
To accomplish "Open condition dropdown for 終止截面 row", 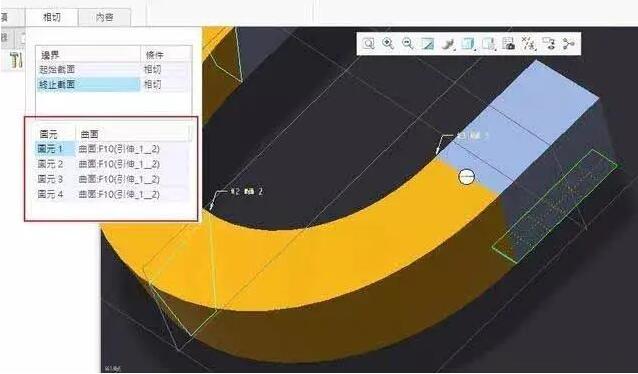I will 166,84.
